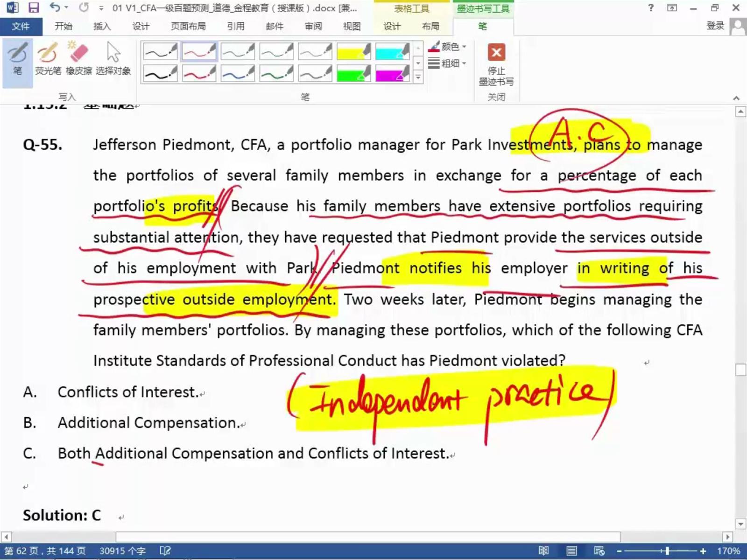Click the zoom slider handle
Image resolution: width=747 pixels, height=560 pixels.
point(667,551)
